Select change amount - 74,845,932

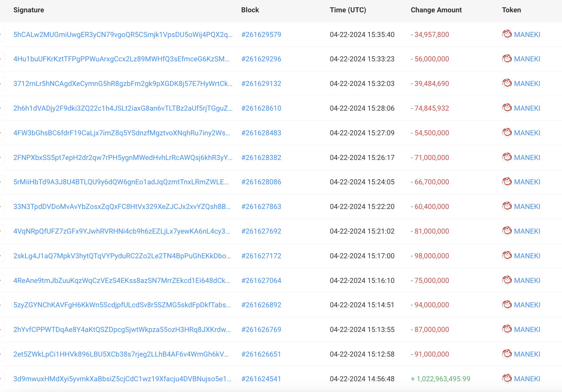tap(430, 108)
